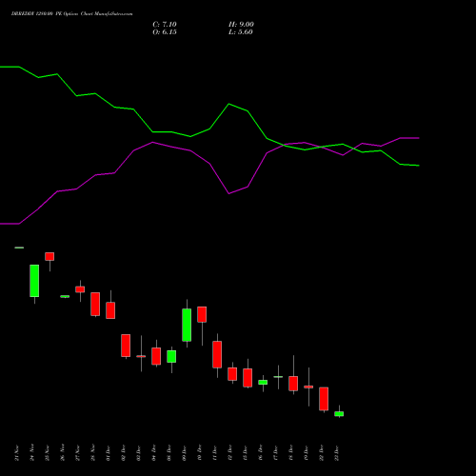Select the 21 Nov date label

point(16,453)
